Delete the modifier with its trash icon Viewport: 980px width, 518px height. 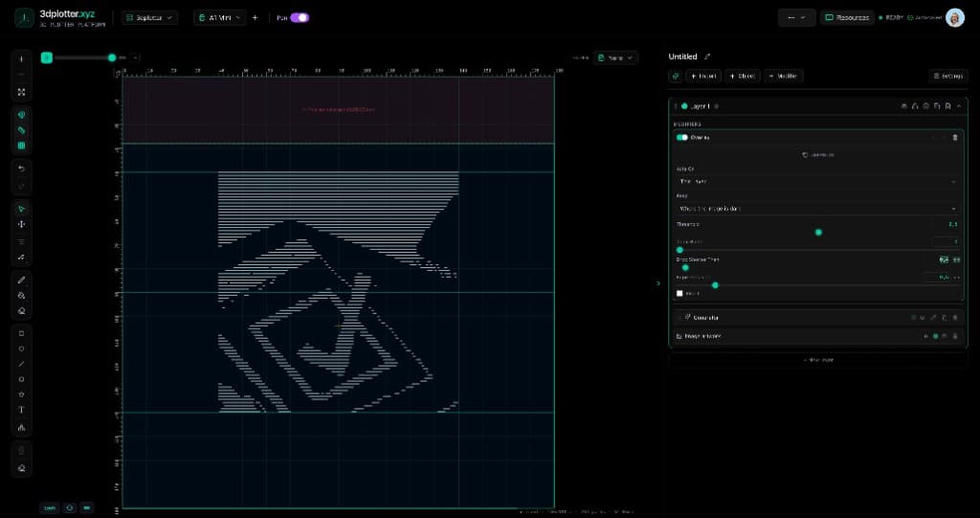pyautogui.click(x=954, y=137)
